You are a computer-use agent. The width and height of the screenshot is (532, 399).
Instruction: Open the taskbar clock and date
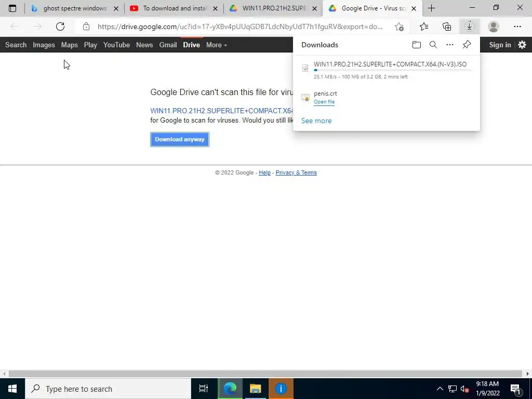pyautogui.click(x=487, y=389)
